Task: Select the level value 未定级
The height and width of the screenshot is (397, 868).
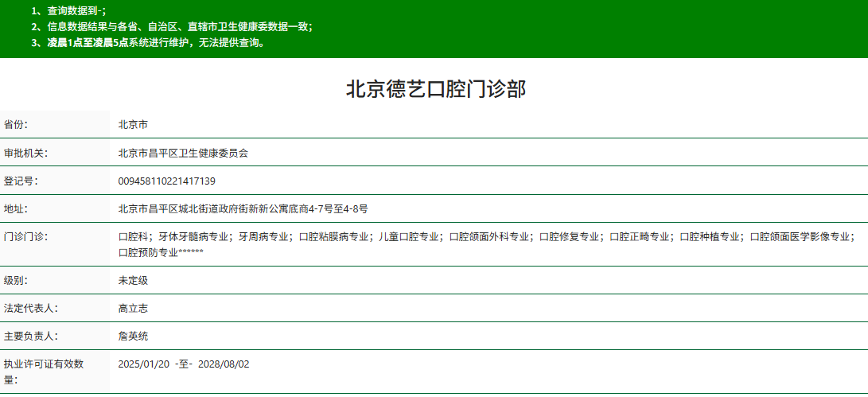Action: click(x=133, y=281)
